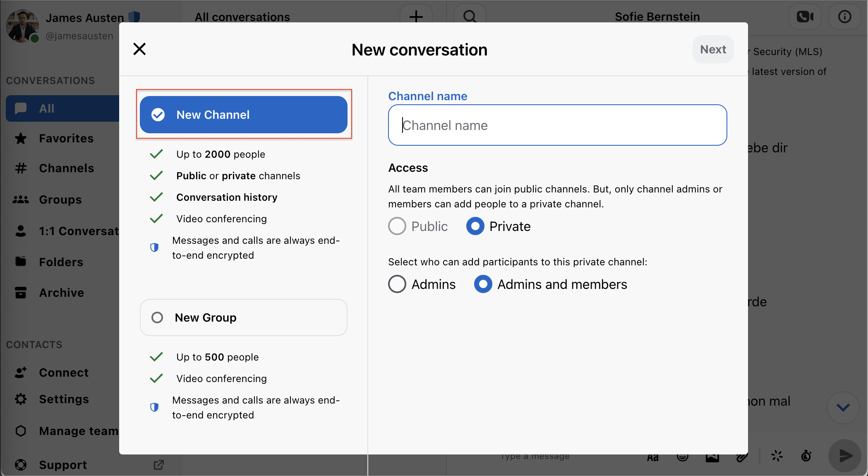
Task: Open Groups in sidebar
Action: click(60, 200)
